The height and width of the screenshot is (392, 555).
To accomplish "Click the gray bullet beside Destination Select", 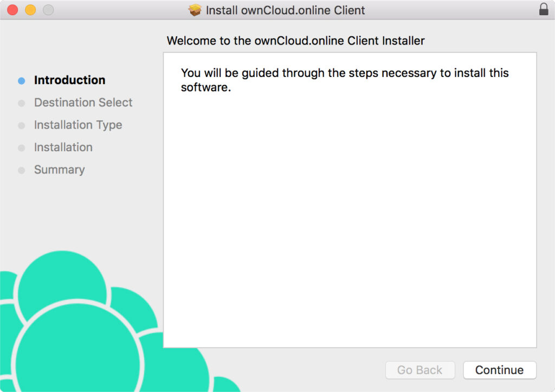I will click(22, 103).
